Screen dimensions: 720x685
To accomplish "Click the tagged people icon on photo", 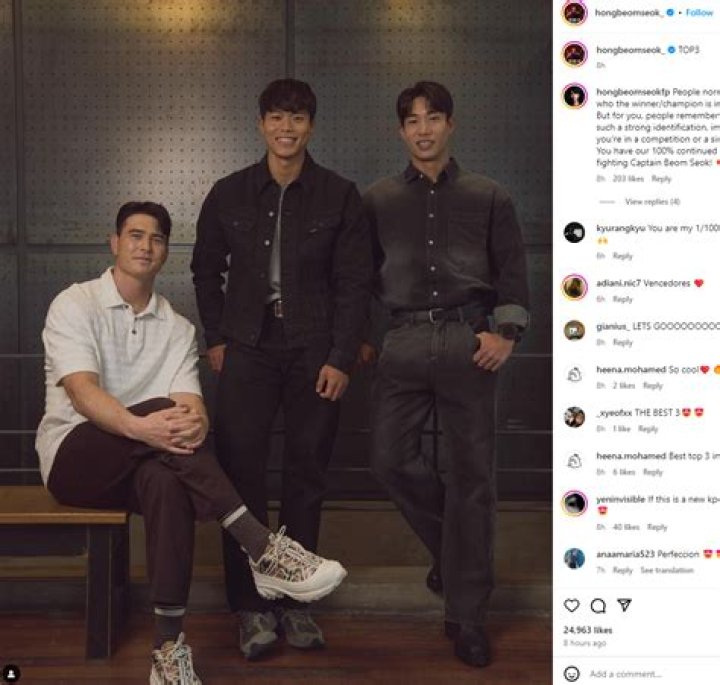I will (x=11, y=674).
